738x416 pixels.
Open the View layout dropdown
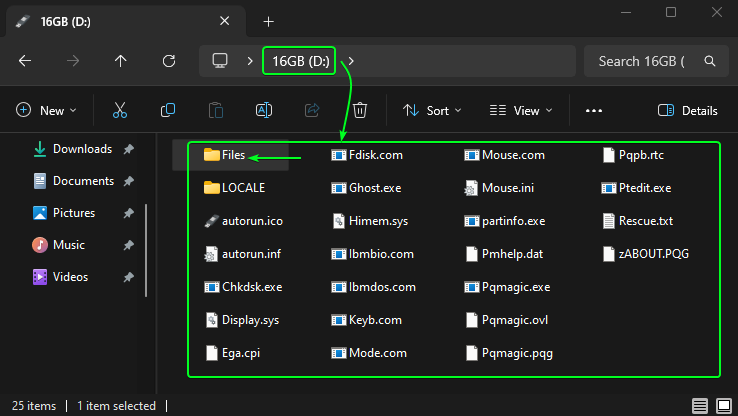tap(521, 111)
